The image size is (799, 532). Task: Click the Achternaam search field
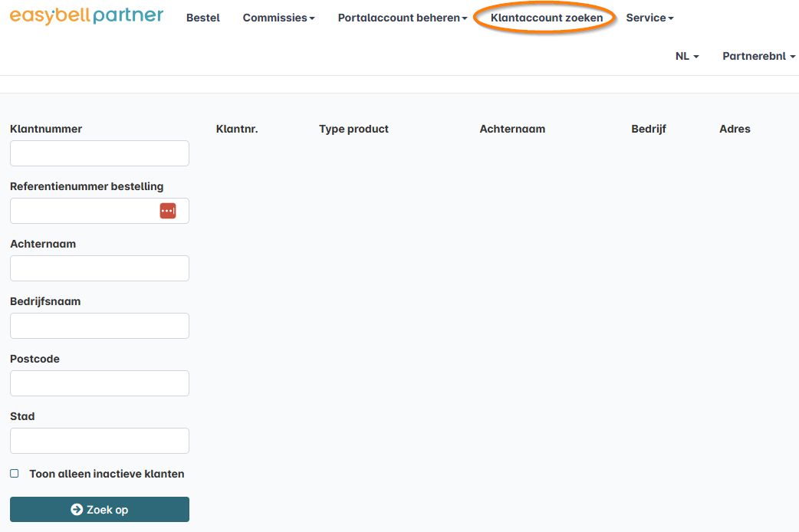[x=100, y=268]
